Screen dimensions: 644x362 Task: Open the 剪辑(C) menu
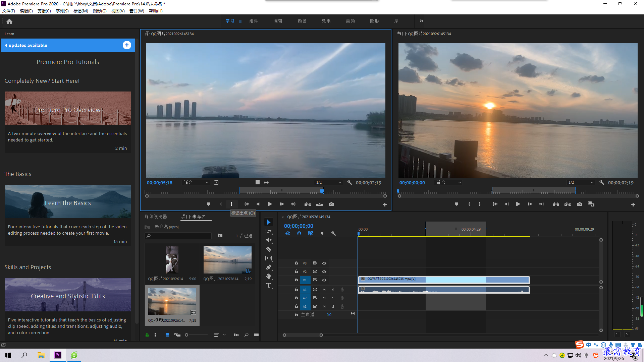[x=44, y=11]
